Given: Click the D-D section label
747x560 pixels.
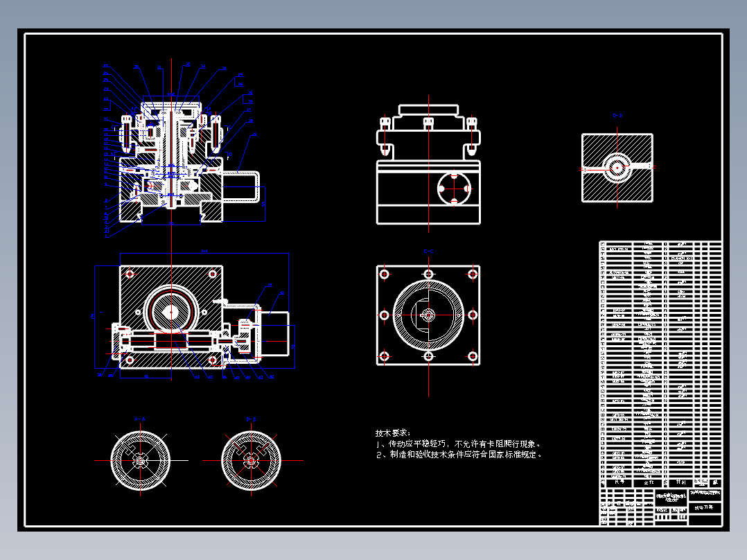Looking at the screenshot, I should coord(617,116).
